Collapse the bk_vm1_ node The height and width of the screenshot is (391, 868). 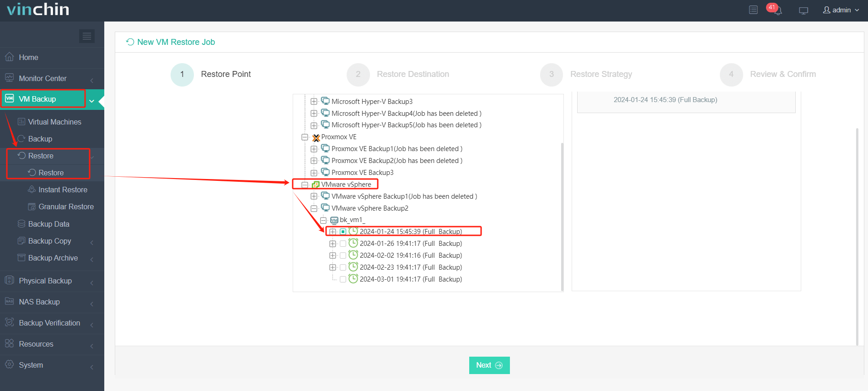[x=323, y=220]
